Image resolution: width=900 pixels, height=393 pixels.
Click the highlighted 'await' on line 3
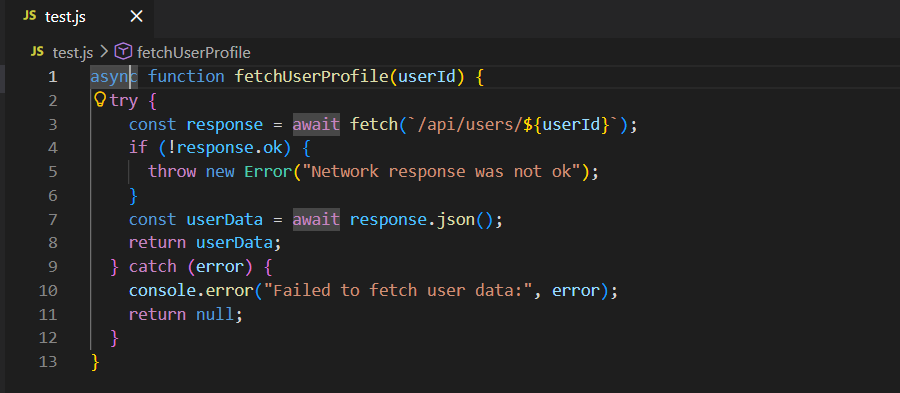316,124
